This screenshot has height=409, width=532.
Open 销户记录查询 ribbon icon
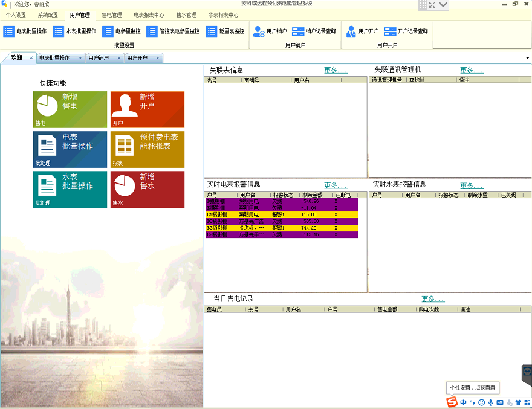click(x=298, y=31)
